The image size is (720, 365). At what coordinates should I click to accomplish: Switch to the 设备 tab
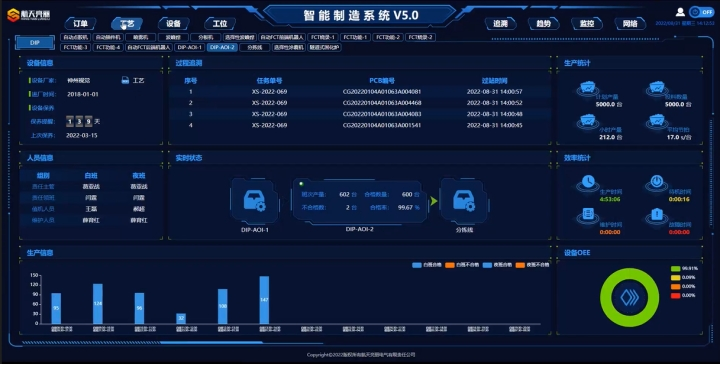click(x=174, y=23)
